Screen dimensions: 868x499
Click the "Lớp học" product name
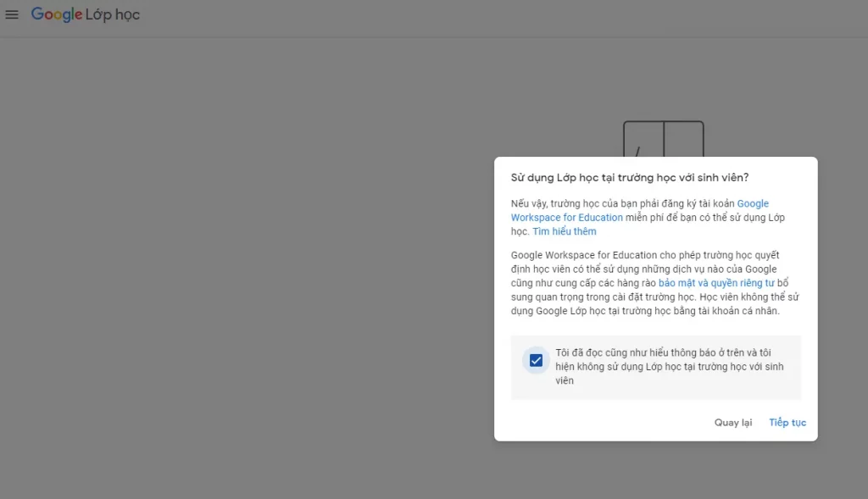point(113,14)
